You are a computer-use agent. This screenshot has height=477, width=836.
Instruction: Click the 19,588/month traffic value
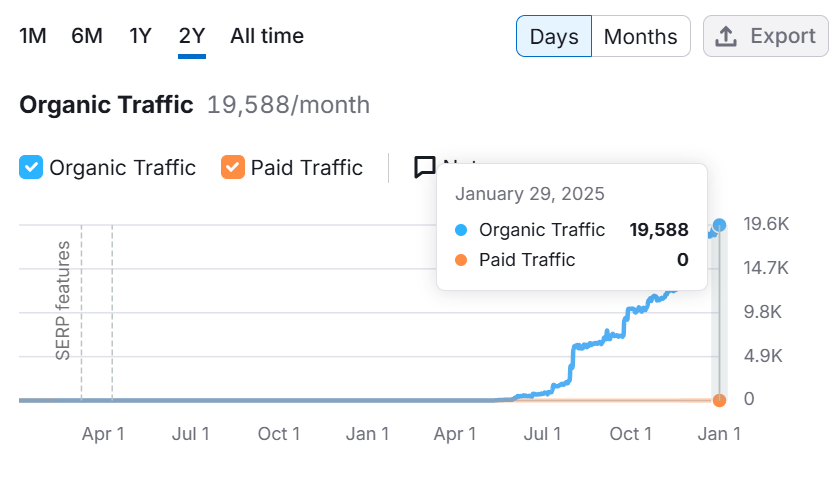(x=288, y=105)
